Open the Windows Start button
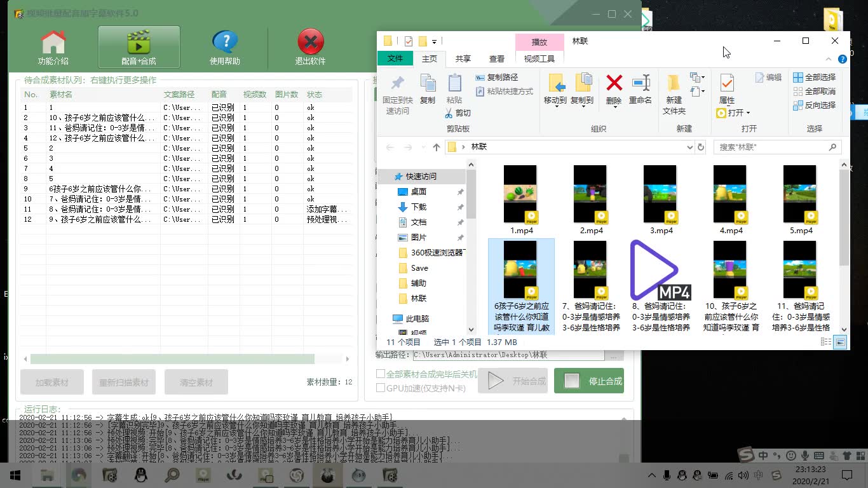This screenshot has height=488, width=868. 15,475
